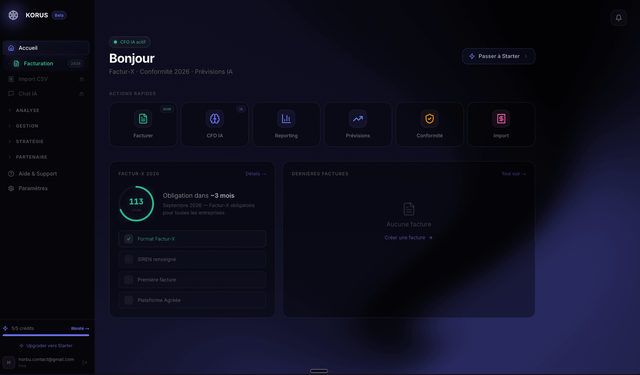The width and height of the screenshot is (640, 375).
Task: Click the 'Bonjour' heading
Action: [132, 58]
